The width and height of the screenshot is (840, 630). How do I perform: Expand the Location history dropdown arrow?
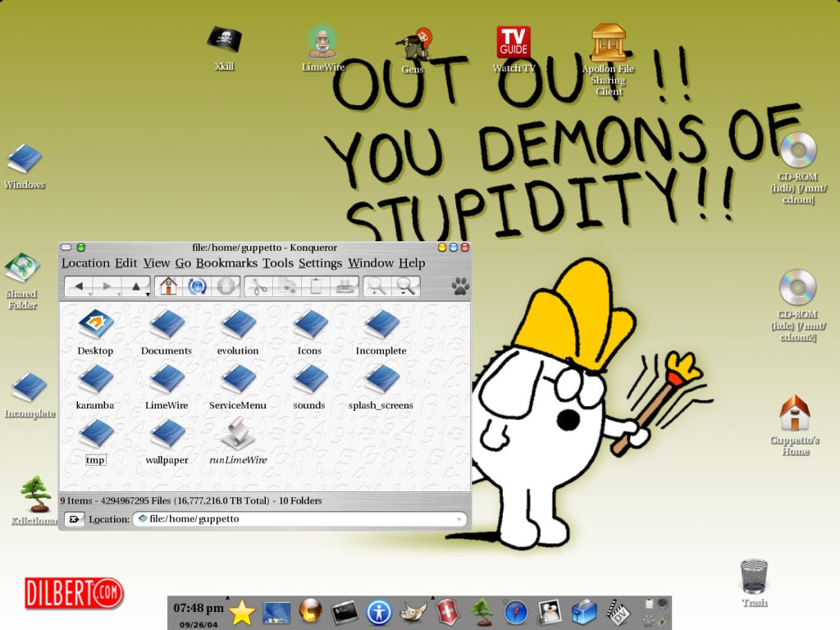[459, 519]
